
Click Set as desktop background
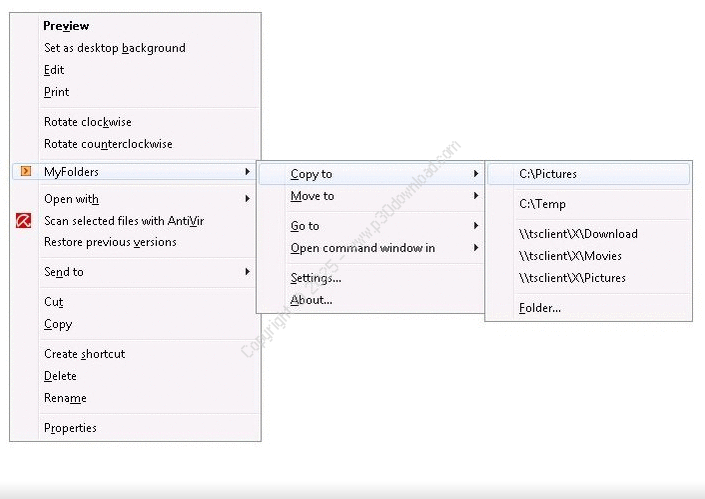114,48
